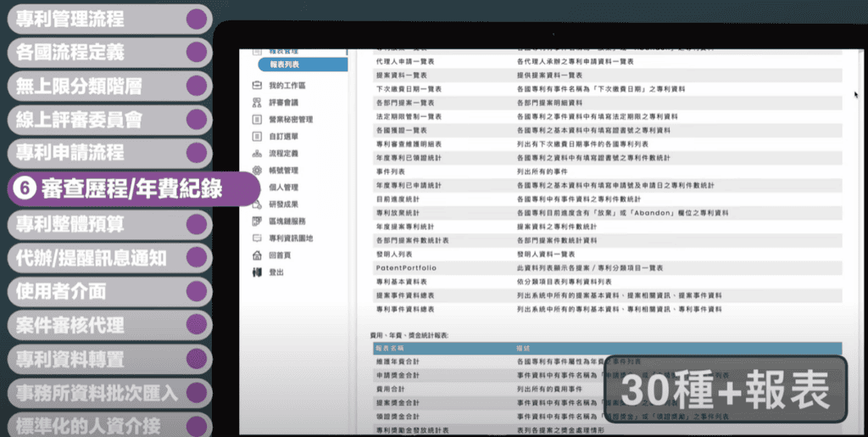Screen dimensions: 868x437
Task: Select the 審查歷程/年費紀錄 tab
Action: coord(119,188)
